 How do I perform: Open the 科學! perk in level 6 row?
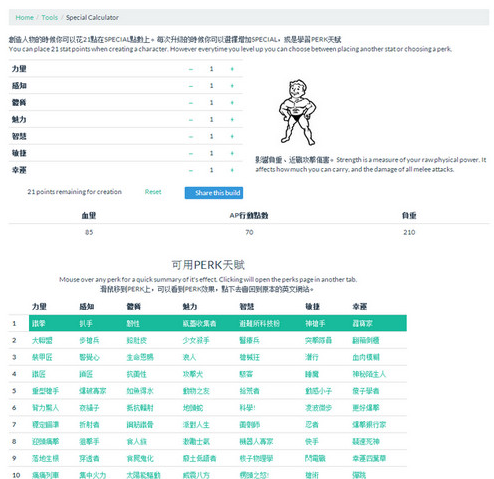pyautogui.click(x=248, y=408)
